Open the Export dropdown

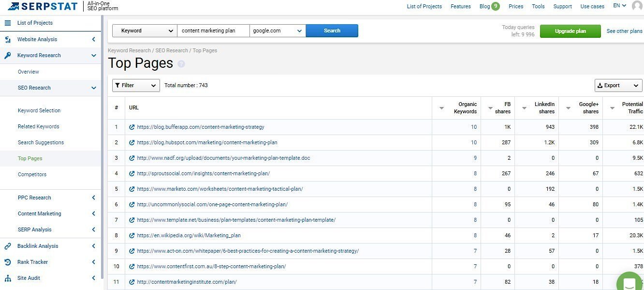click(618, 85)
